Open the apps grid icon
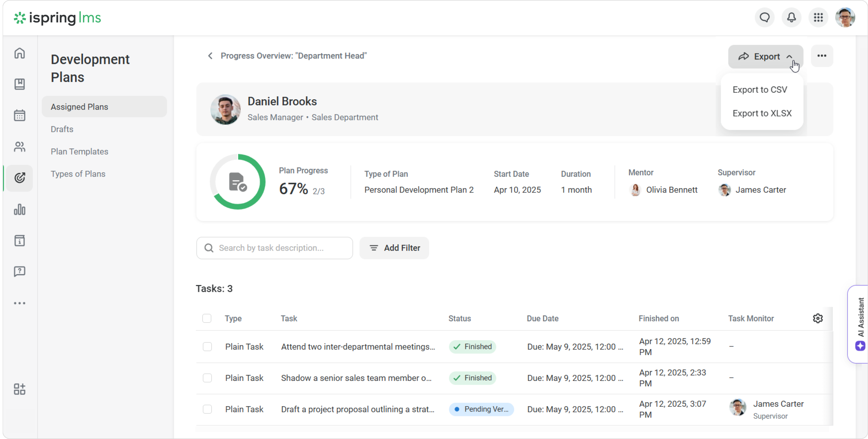868x439 pixels. pyautogui.click(x=818, y=17)
